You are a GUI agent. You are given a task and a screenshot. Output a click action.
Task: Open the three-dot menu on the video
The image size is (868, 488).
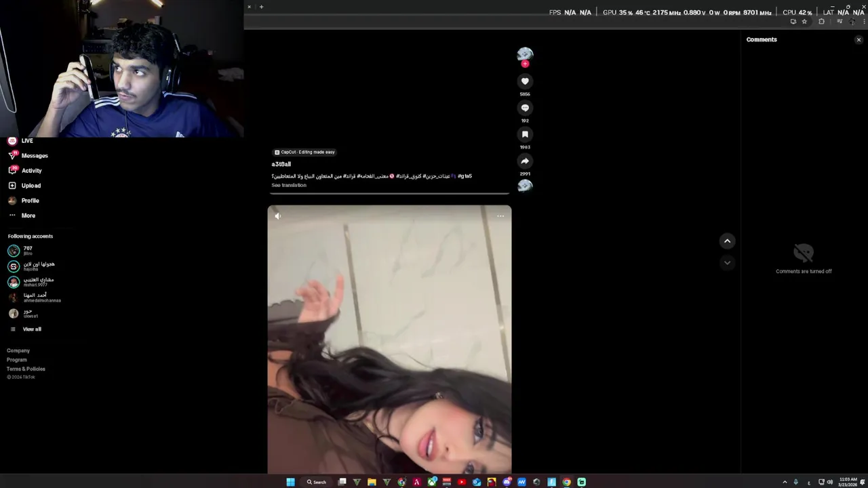tap(500, 216)
